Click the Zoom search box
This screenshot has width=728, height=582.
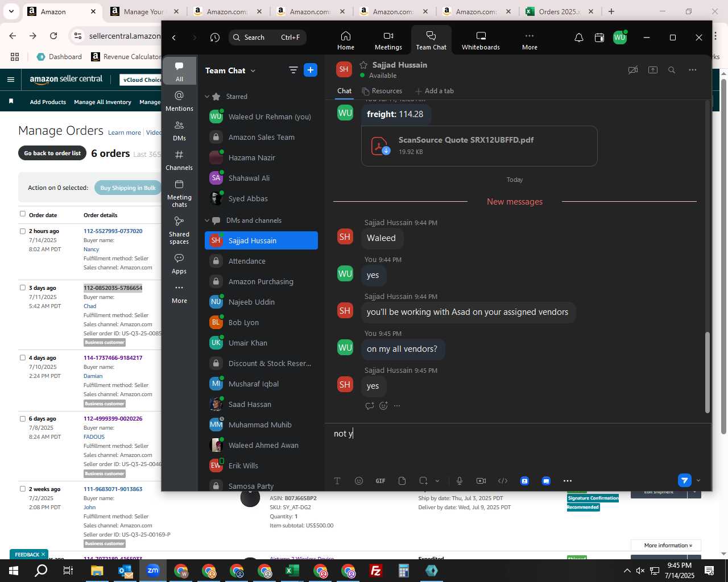pyautogui.click(x=267, y=38)
